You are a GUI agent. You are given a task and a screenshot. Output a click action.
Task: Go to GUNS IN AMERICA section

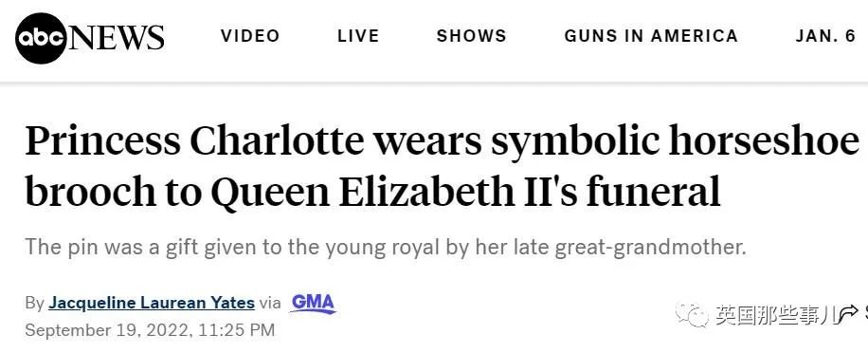click(x=651, y=36)
